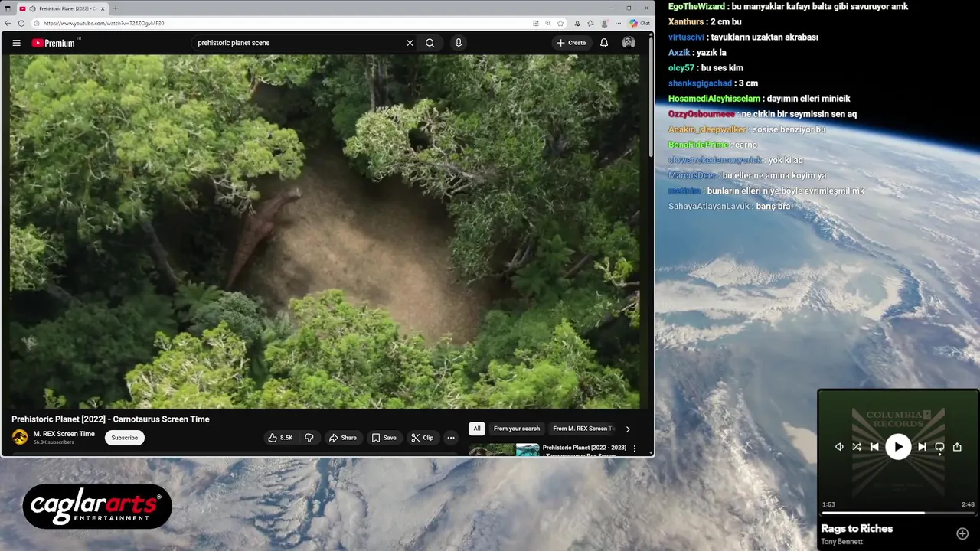Open M. REX Screen Time channel avatar

tap(20, 438)
